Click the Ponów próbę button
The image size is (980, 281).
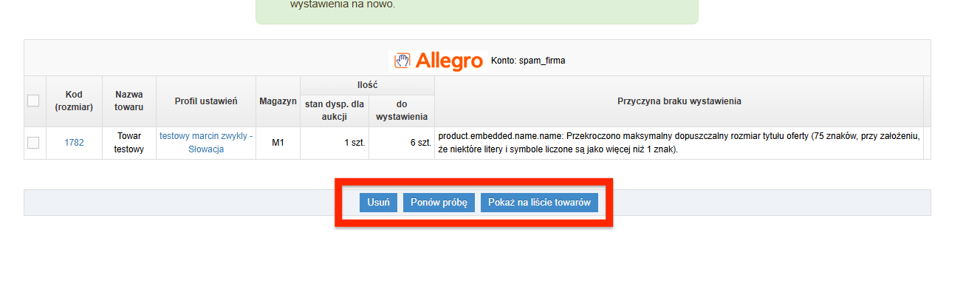click(439, 203)
